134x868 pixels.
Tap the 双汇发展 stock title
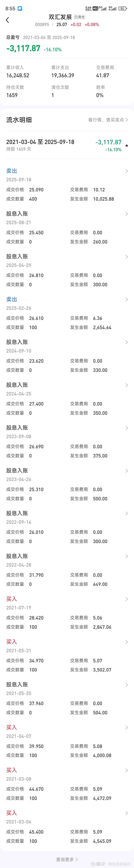pyautogui.click(x=60, y=17)
